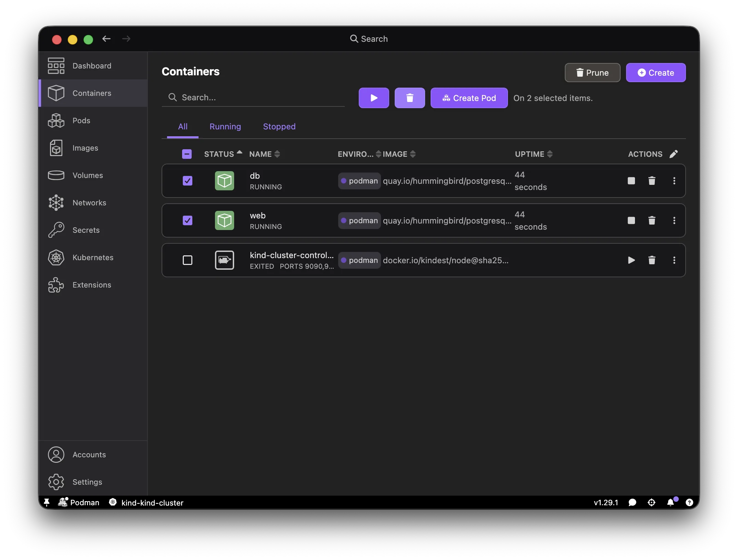Click the Create button

coord(656,73)
